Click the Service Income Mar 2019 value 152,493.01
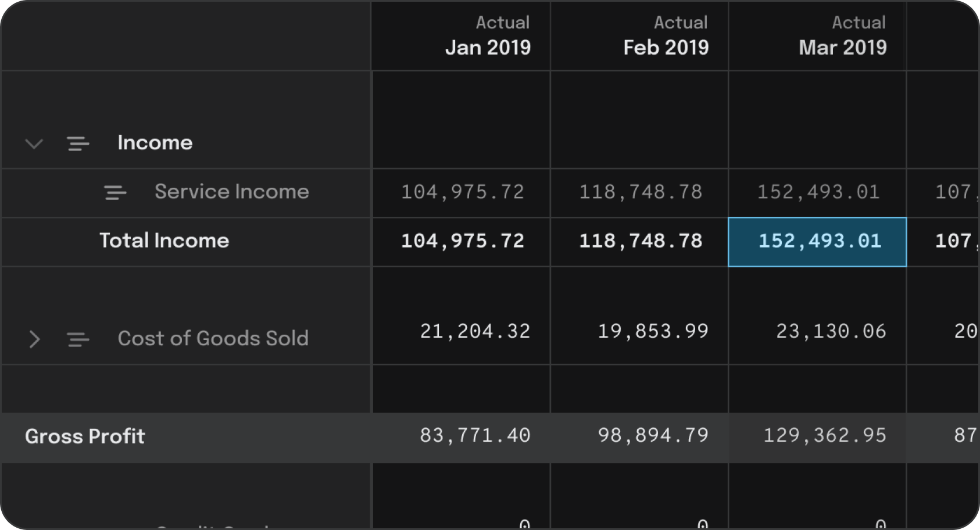The width and height of the screenshot is (980, 530). click(818, 192)
